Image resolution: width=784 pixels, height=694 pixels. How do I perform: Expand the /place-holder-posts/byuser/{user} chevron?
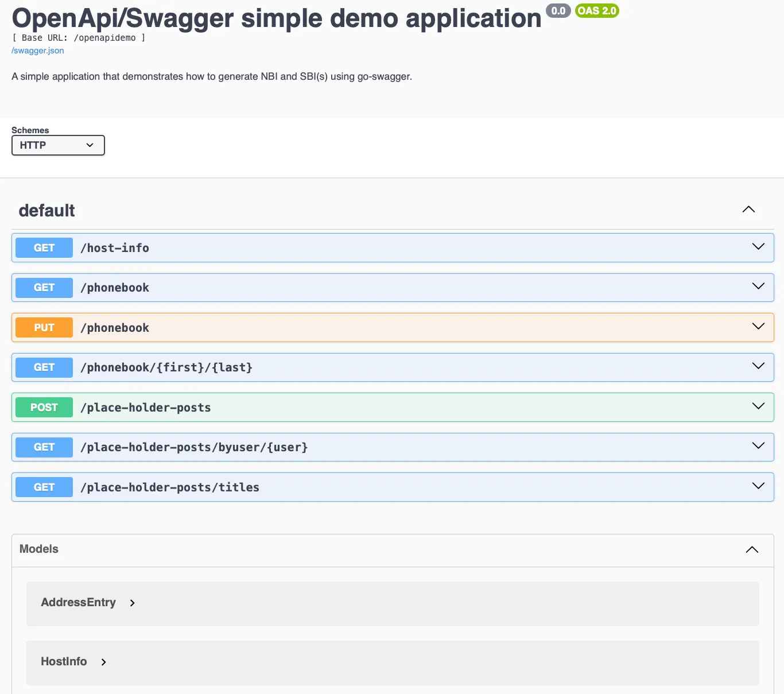pos(758,445)
